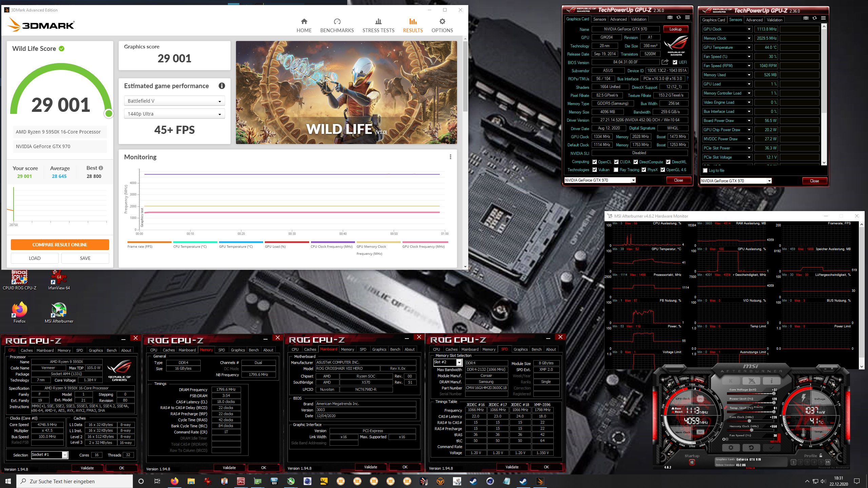
Task: Toggle Vulkan checkbox in GPU-Z
Action: (x=594, y=170)
